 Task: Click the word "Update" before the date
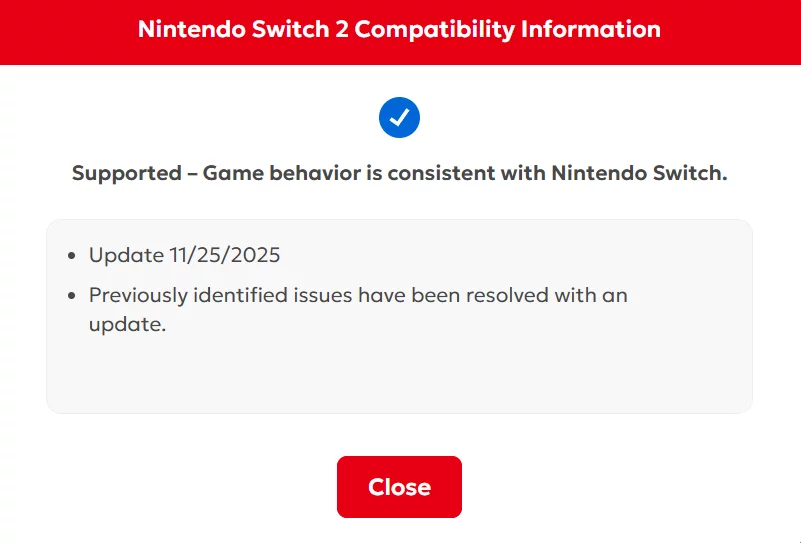126,255
